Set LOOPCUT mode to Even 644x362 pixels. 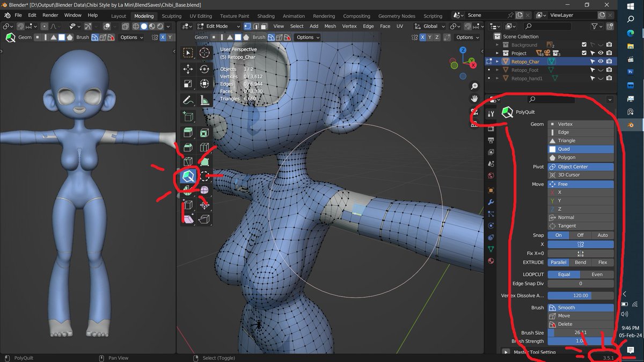(597, 274)
